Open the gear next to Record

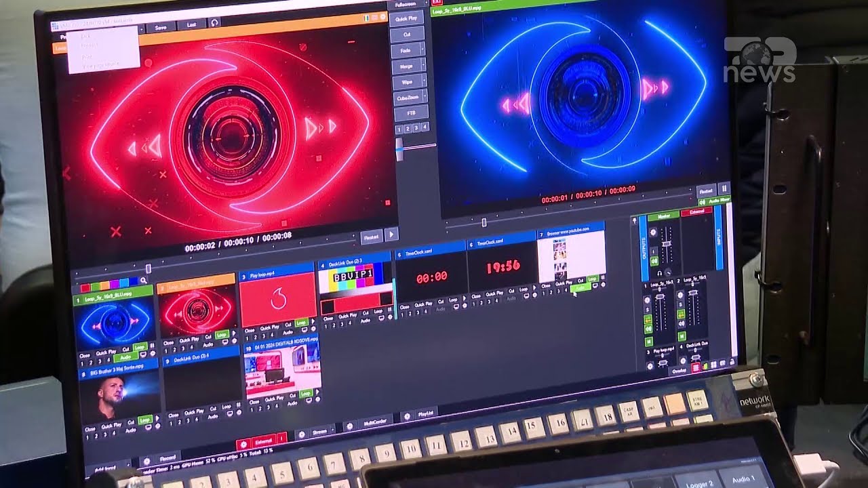coord(146,462)
